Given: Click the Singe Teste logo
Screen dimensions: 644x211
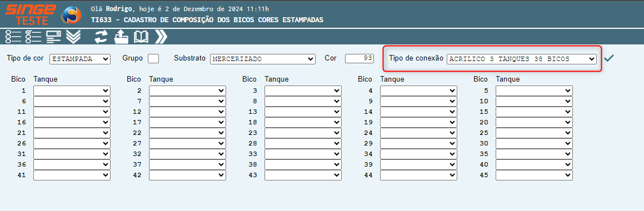Looking at the screenshot, I should (x=31, y=14).
